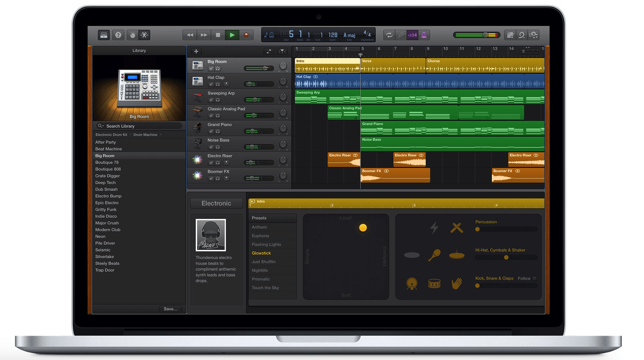Viewport: 644px width, 360px height.
Task: Select the Loop Region toggle icon
Action: pos(388,35)
